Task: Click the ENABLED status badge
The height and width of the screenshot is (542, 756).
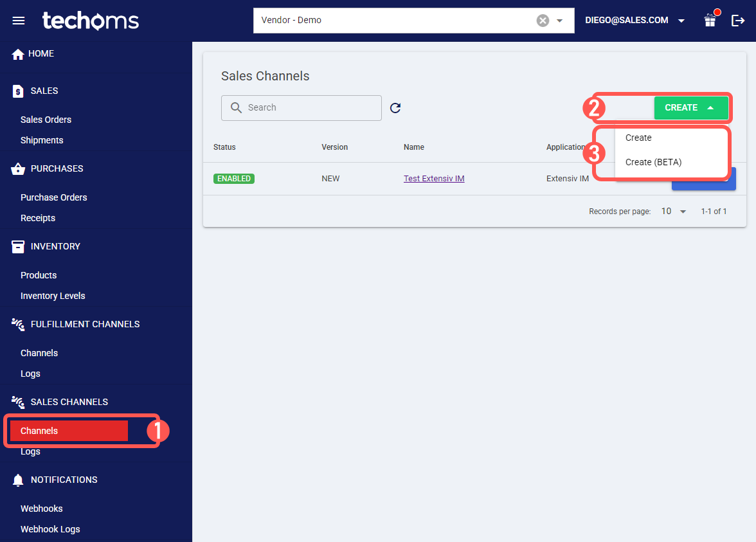Action: (x=234, y=179)
